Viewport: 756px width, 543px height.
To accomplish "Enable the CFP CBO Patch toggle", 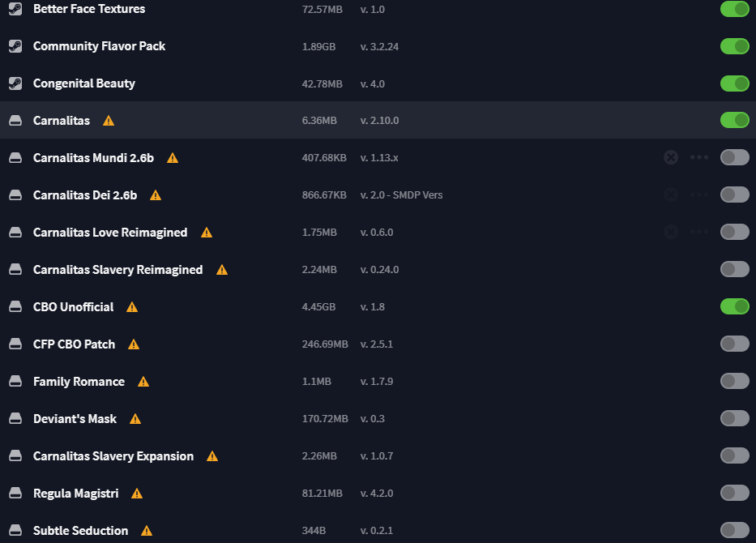I will pos(735,344).
